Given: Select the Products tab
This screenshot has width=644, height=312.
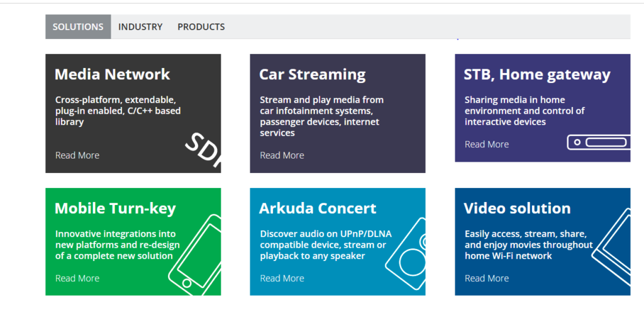Looking at the screenshot, I should pyautogui.click(x=201, y=27).
